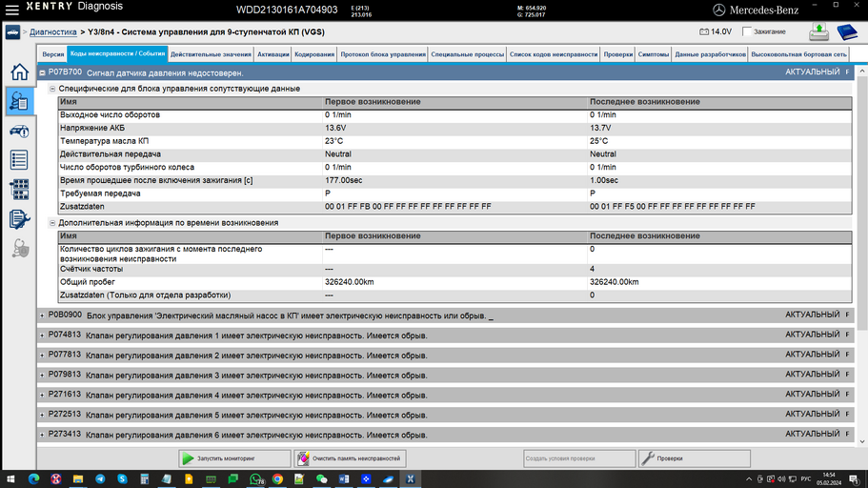
Task: Open the control unit grid sidebar icon
Action: 18,190
